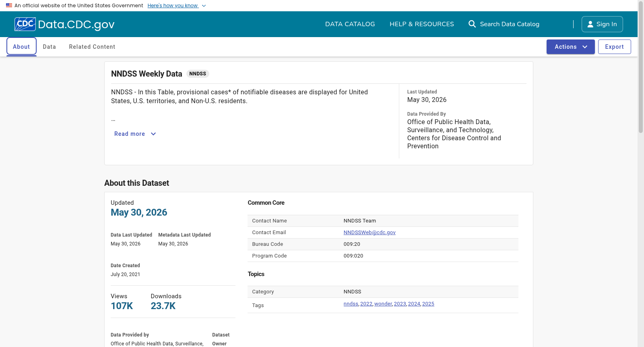644x347 pixels.
Task: Click the 'NNDSS Team' contact name
Action: pos(360,221)
